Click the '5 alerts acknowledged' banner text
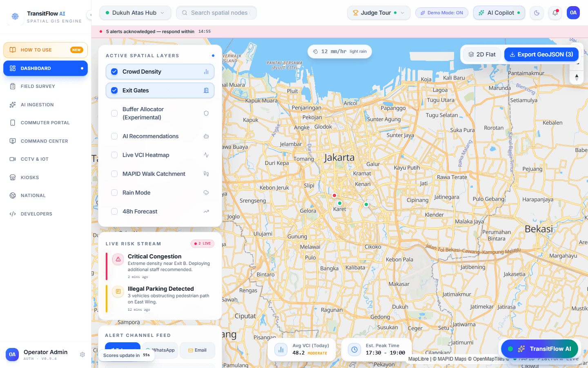Image resolution: width=588 pixels, height=368 pixels. (x=150, y=31)
